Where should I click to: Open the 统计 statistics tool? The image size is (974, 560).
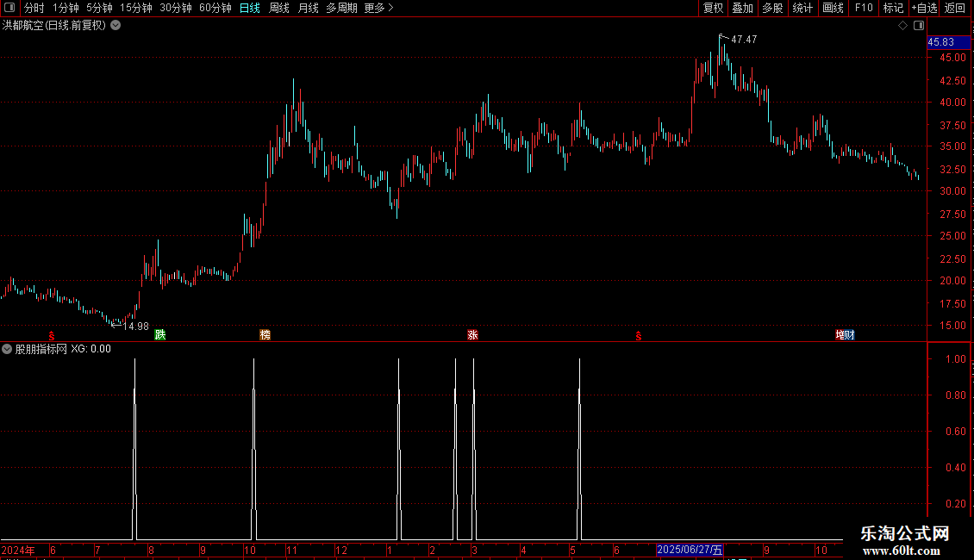[802, 8]
